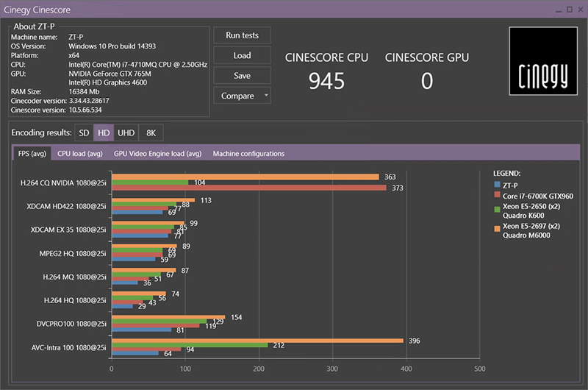Click the NVIDIA GeForce GTX 765M text
Image resolution: width=588 pixels, height=390 pixels.
point(110,74)
